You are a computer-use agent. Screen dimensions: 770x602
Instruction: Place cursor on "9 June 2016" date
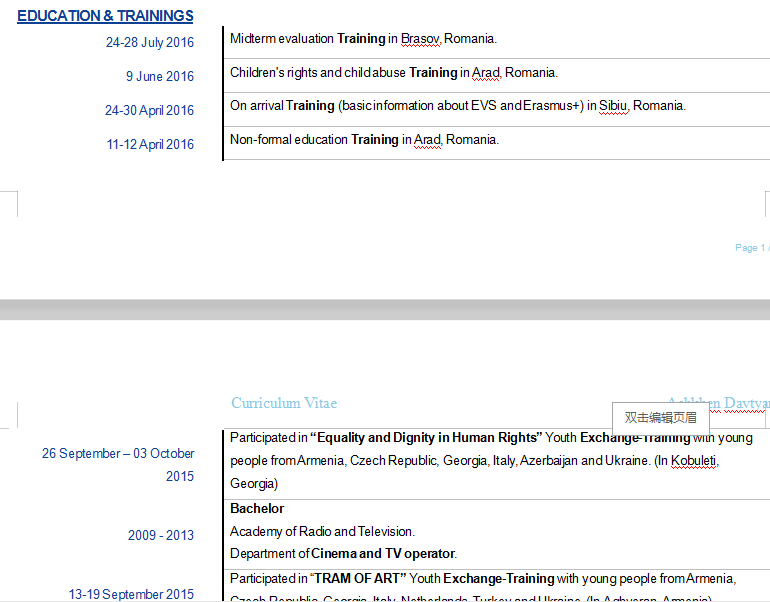(x=160, y=76)
